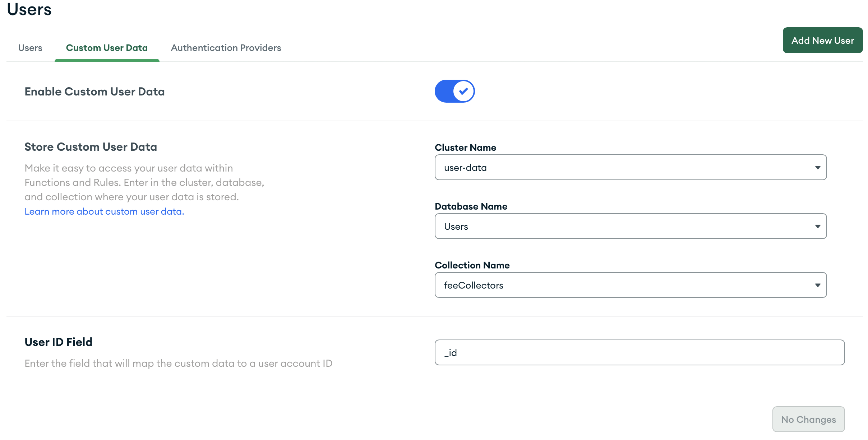The height and width of the screenshot is (440, 868).
Task: Click the Database Name caret arrow
Action: click(818, 226)
